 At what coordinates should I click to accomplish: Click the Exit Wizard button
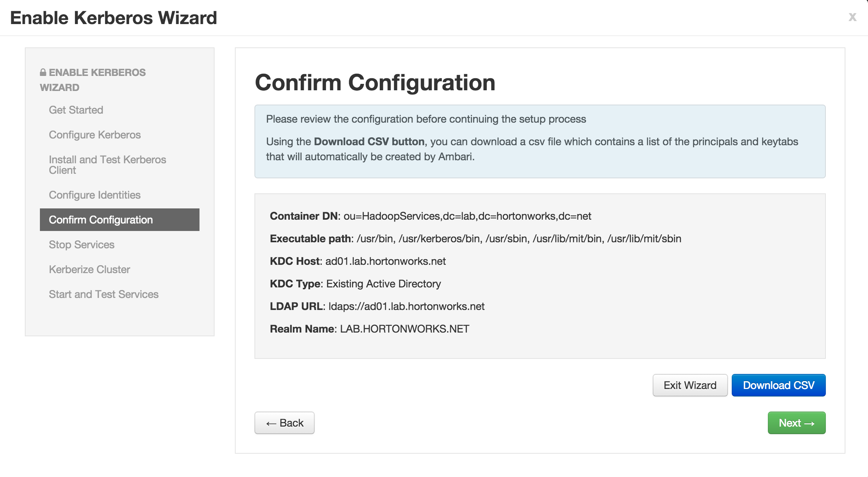click(x=690, y=385)
